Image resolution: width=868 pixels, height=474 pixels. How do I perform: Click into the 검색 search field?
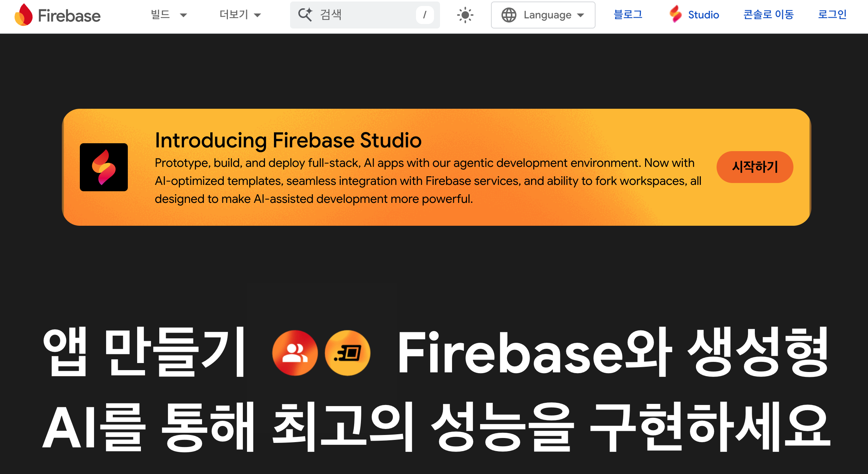click(364, 15)
